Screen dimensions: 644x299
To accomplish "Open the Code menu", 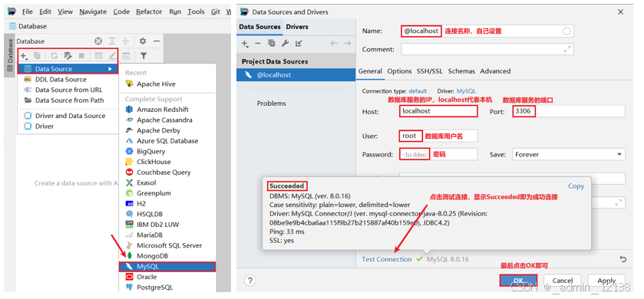I will coord(121,11).
